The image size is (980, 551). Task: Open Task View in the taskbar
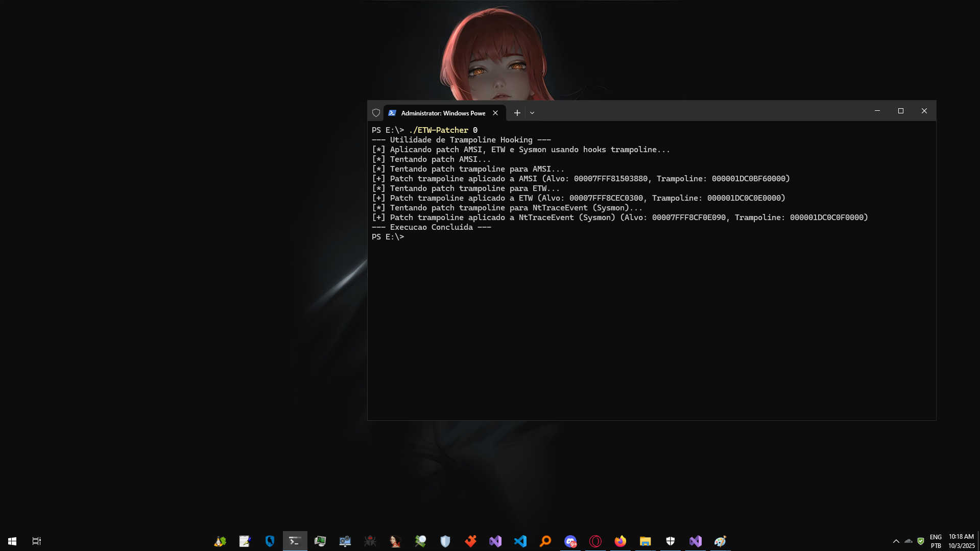[37, 541]
